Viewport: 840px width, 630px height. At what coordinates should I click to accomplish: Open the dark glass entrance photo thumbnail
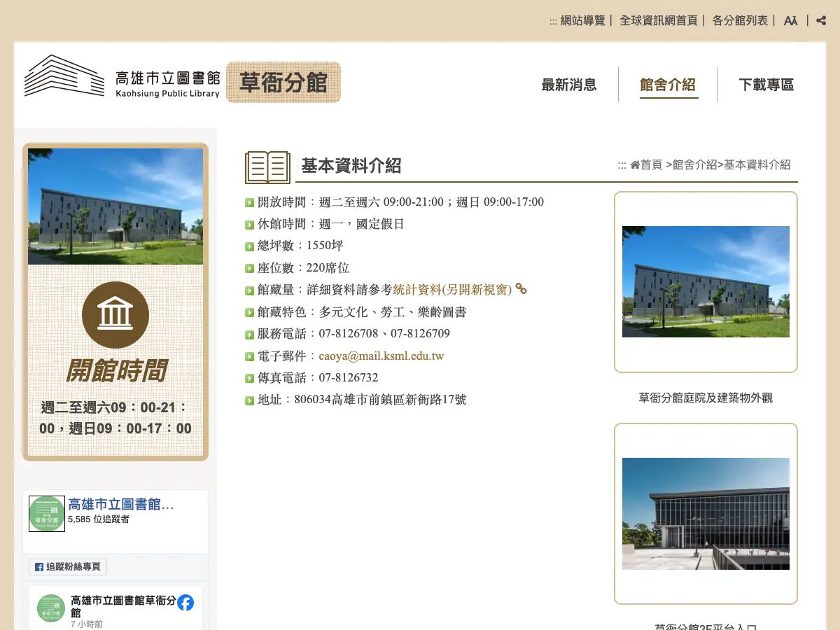pos(706,513)
